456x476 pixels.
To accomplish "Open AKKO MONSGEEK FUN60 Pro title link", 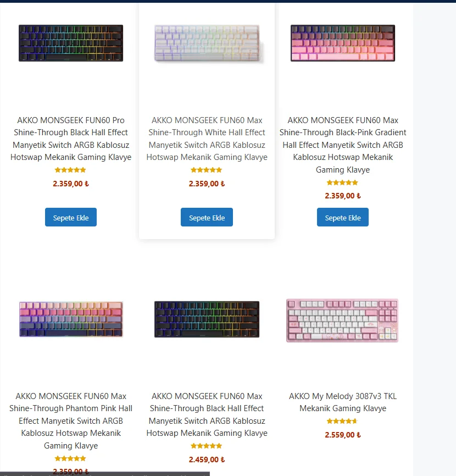I will (x=71, y=139).
